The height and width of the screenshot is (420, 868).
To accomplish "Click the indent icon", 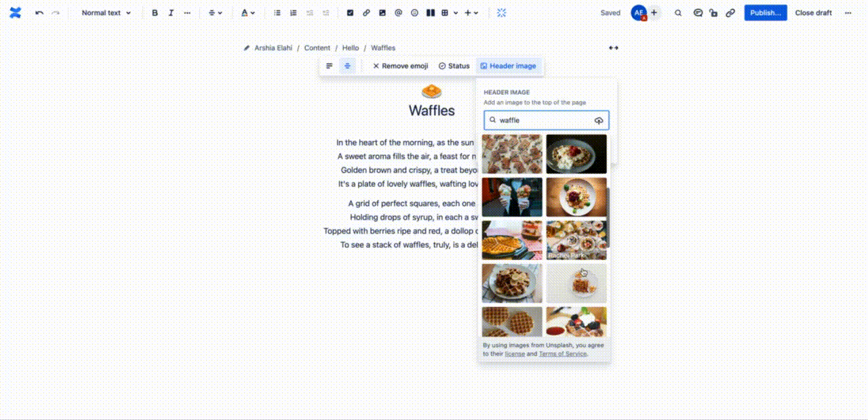I will (x=325, y=13).
